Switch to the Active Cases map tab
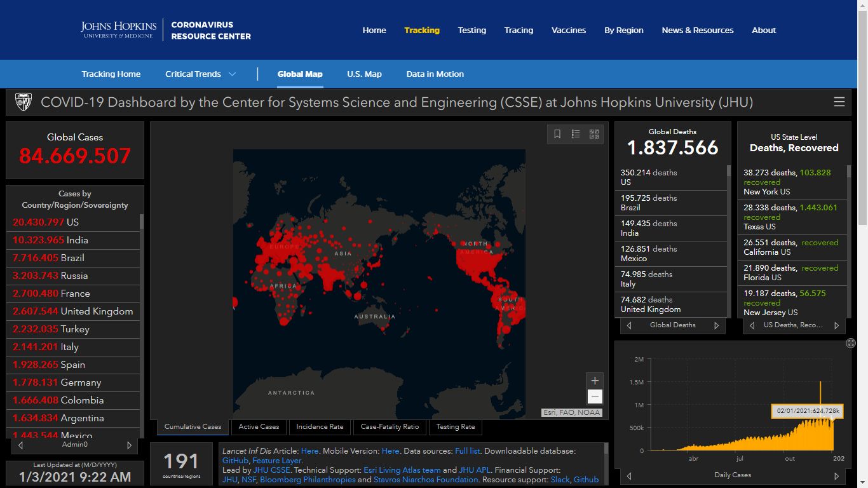 click(259, 427)
